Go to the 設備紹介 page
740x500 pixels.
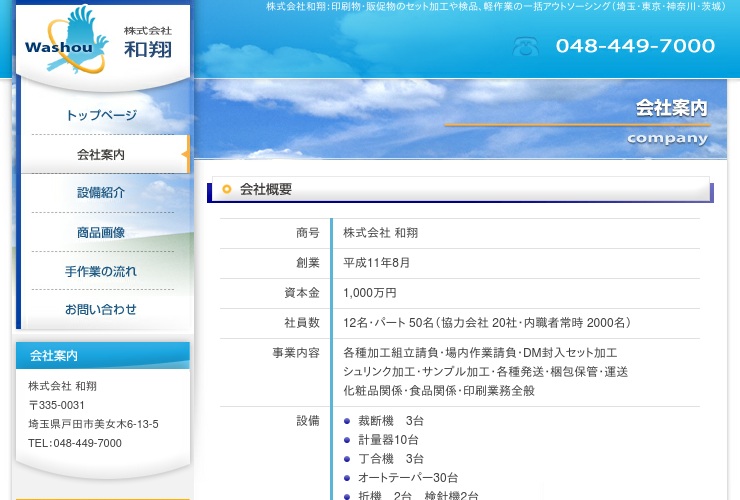[x=101, y=193]
